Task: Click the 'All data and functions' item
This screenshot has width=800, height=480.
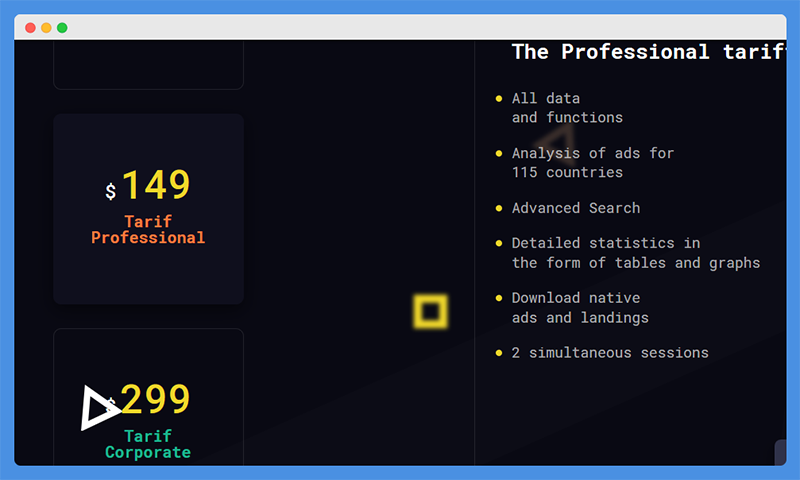Action: tap(567, 108)
